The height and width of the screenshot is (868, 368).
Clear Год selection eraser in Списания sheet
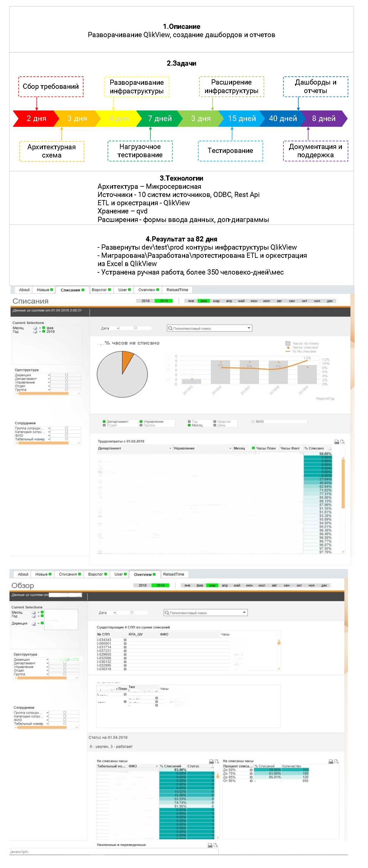[35, 332]
